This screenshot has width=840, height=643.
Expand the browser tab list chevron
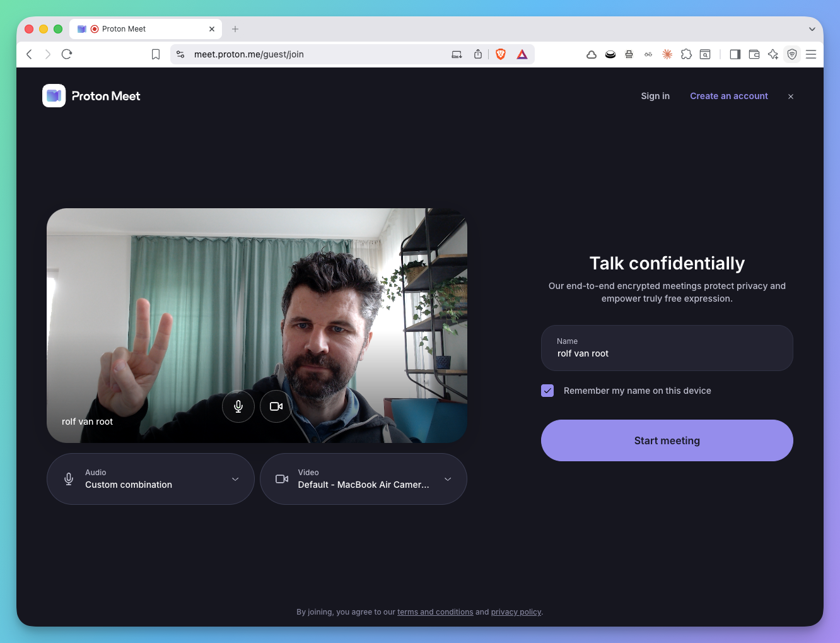click(x=812, y=29)
